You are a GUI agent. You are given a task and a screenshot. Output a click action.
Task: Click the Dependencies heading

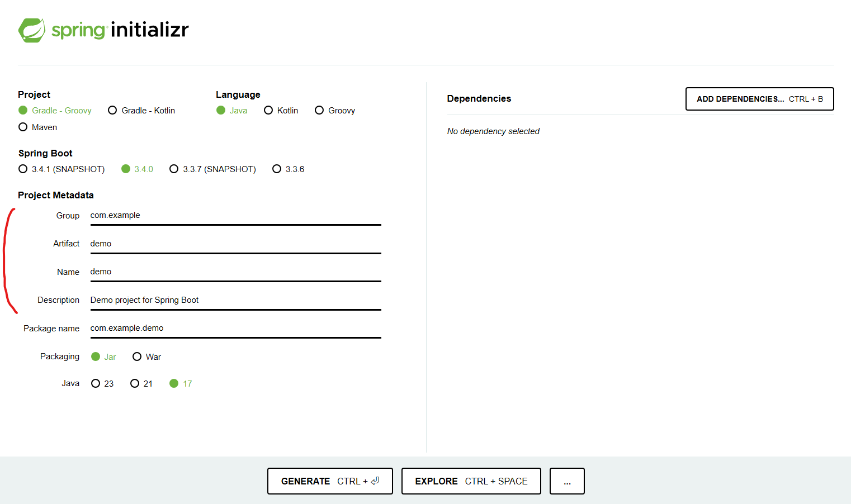tap(479, 99)
